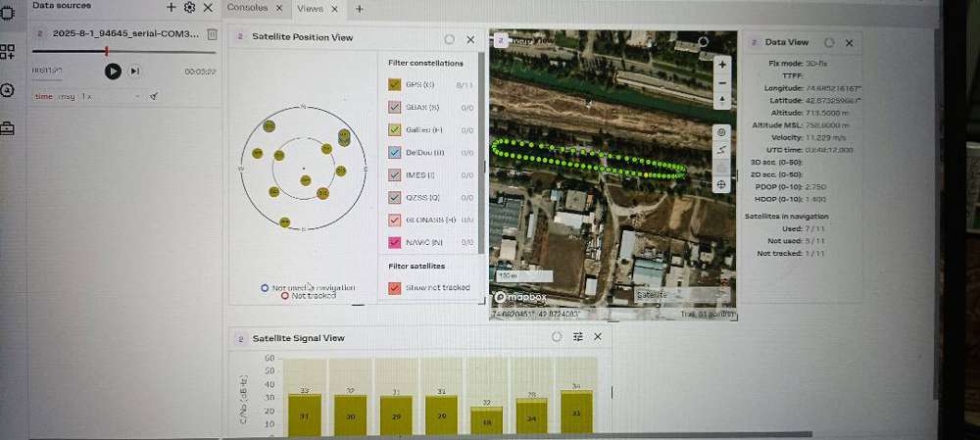Toggle the BeiDou constellation checkbox
This screenshot has width=980, height=440.
[x=395, y=152]
